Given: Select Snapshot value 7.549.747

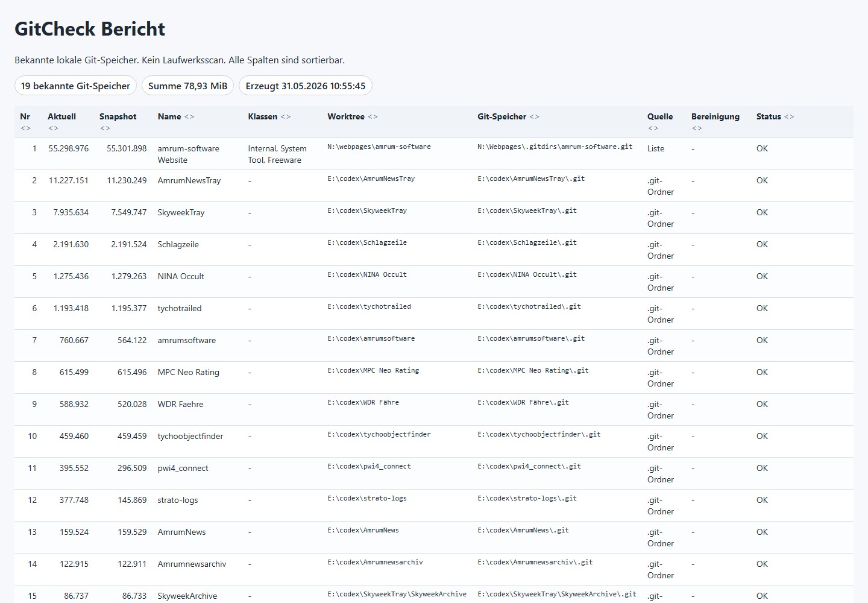Looking at the screenshot, I should [129, 212].
